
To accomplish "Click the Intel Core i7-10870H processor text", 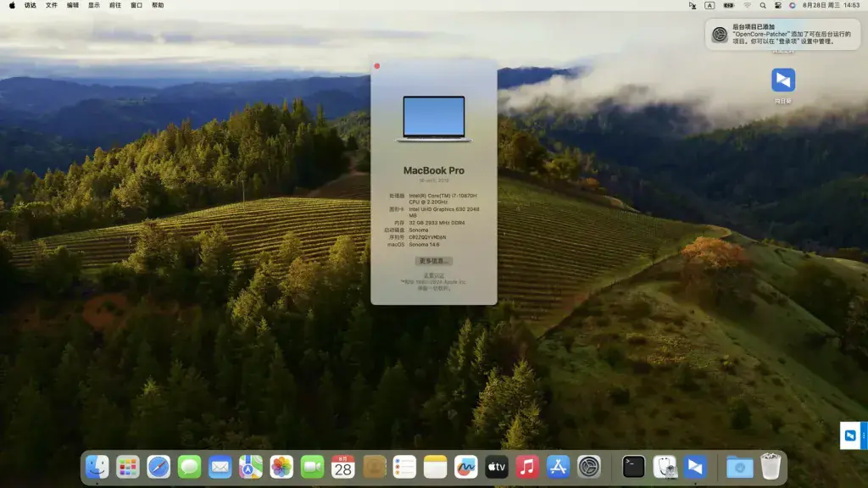I will tap(442, 198).
